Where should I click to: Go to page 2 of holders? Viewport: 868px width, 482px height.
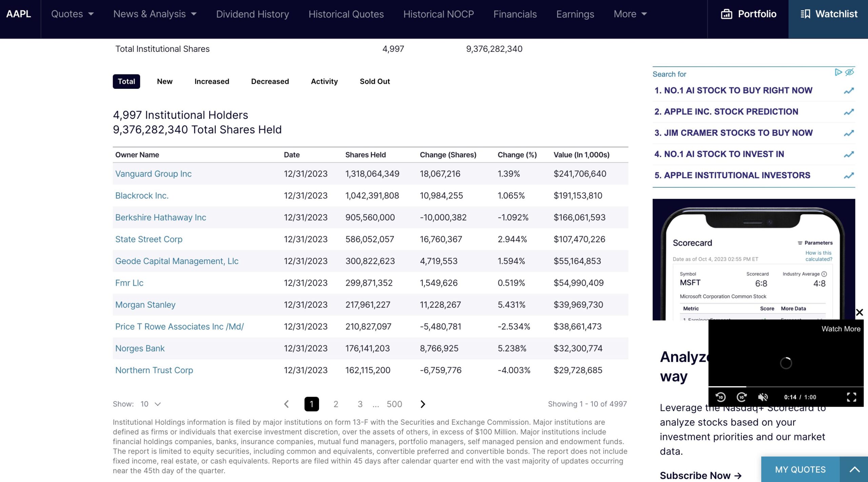[336, 404]
